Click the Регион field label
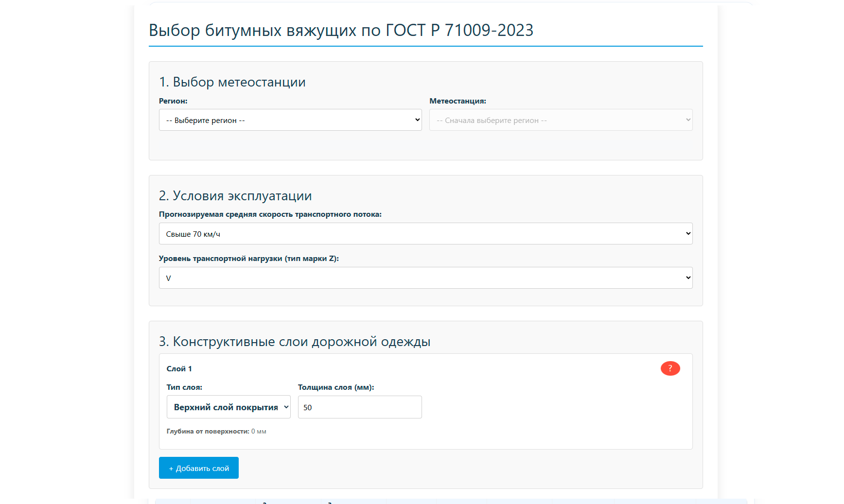The height and width of the screenshot is (504, 844). pos(173,101)
